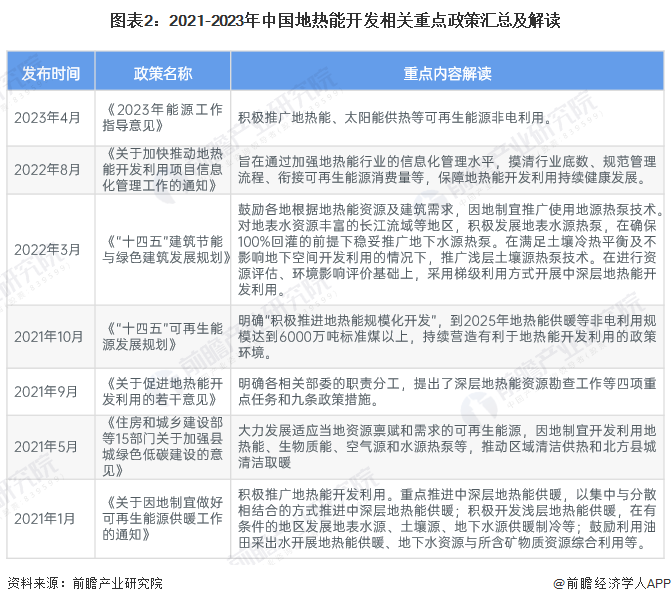Click description starting 旨在通过加强地热能行业的信息化管理水平

(447, 170)
